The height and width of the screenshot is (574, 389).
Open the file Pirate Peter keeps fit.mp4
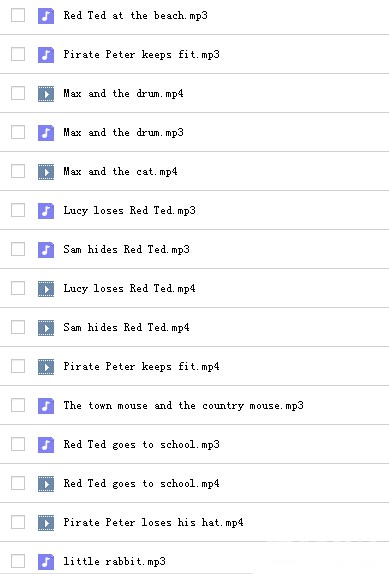pyautogui.click(x=142, y=366)
